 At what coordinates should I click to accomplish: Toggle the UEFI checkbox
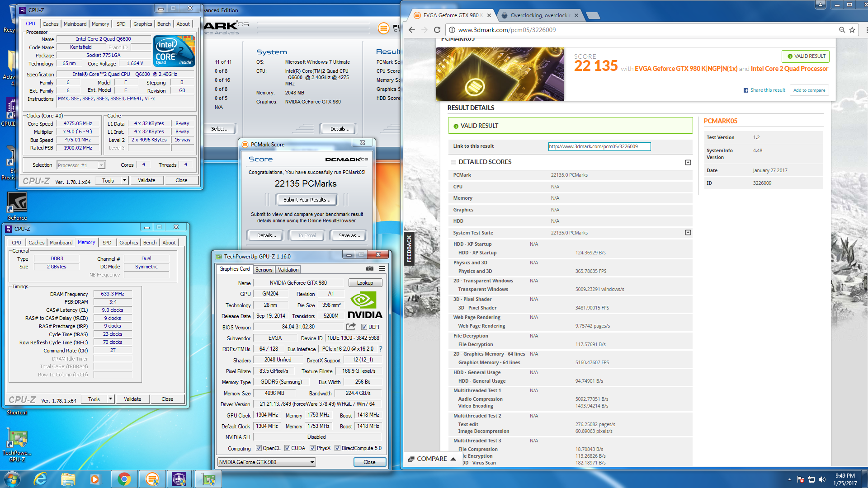click(x=364, y=327)
